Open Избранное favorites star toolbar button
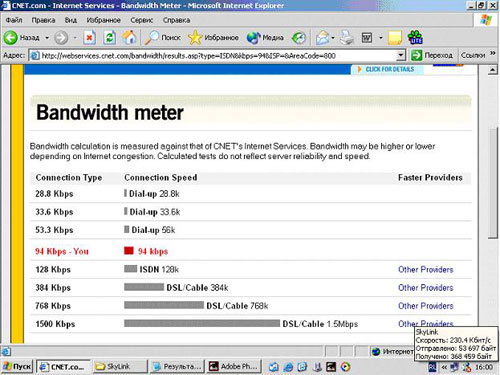 coord(213,38)
